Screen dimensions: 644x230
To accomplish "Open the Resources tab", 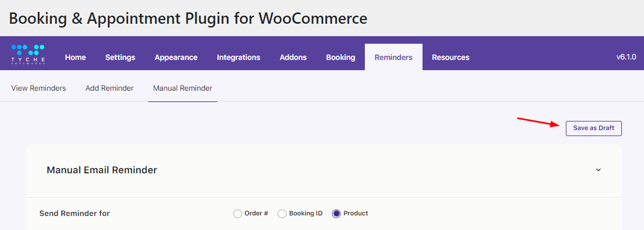I will pyautogui.click(x=451, y=57).
